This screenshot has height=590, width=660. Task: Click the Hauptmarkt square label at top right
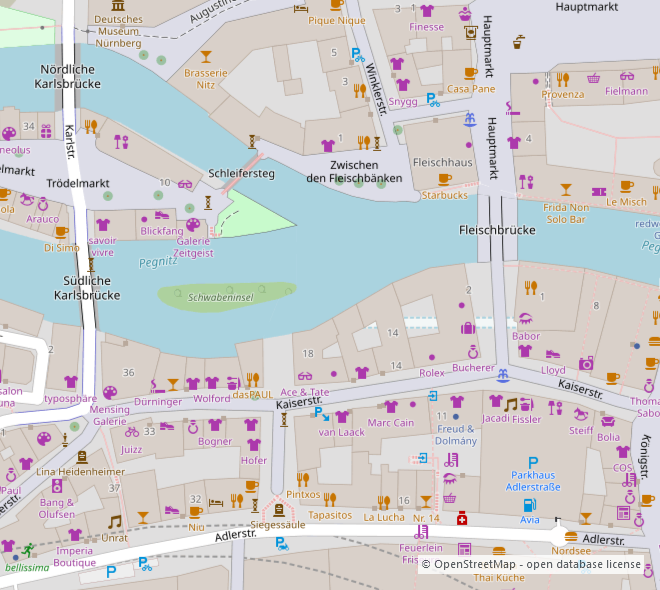pos(587,7)
